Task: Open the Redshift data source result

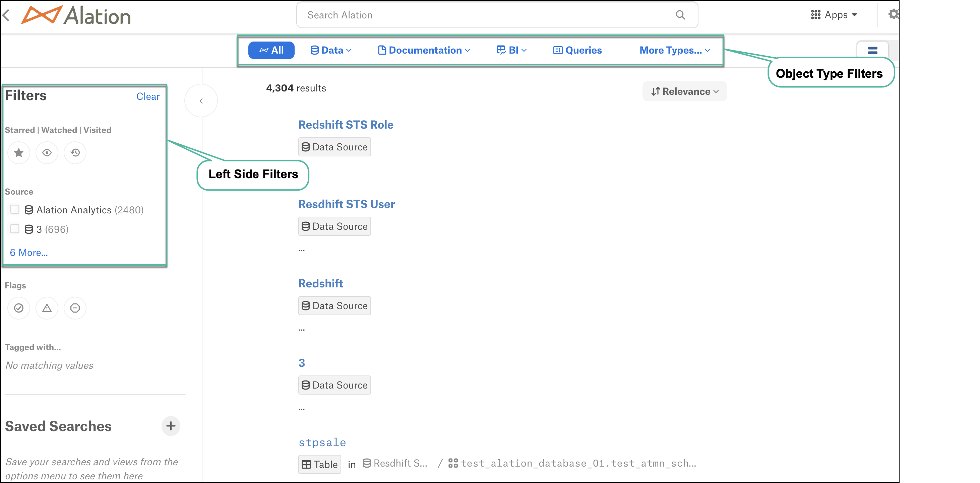Action: (321, 284)
